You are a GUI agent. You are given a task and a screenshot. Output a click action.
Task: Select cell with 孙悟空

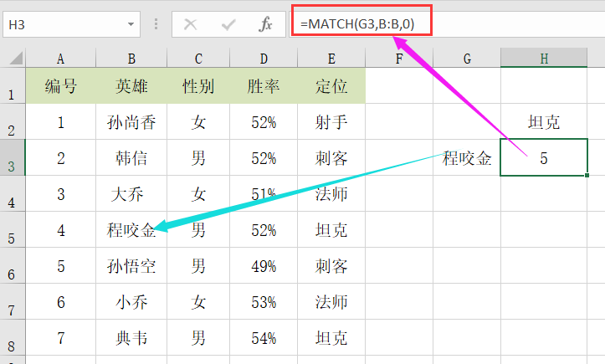click(x=131, y=265)
